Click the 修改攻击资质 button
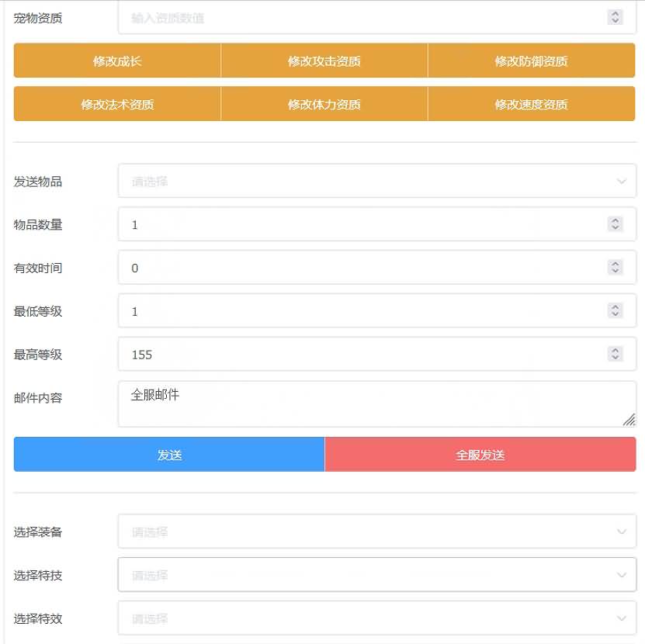645x644 pixels. 324,61
